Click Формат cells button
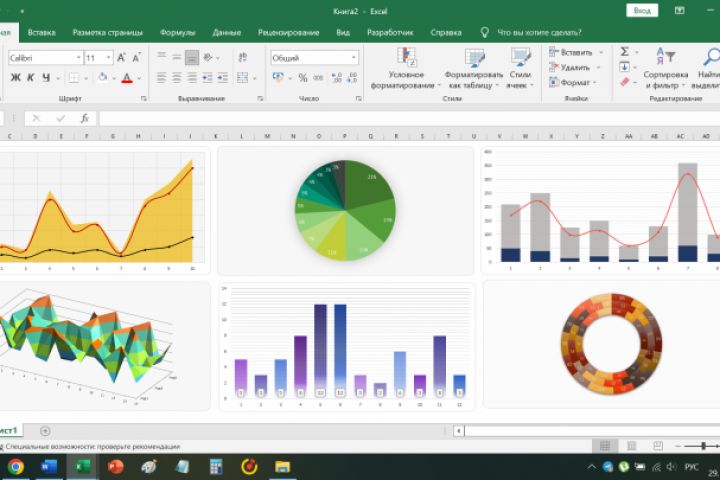720x480 pixels. click(x=569, y=83)
